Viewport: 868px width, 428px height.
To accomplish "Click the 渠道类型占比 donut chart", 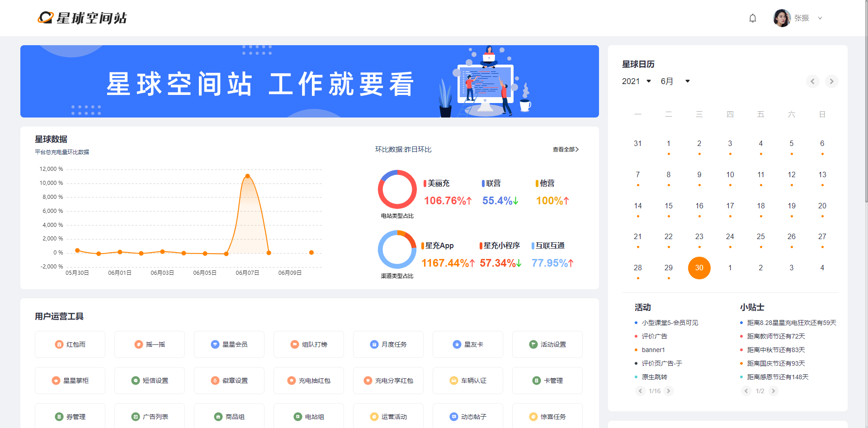I will tap(397, 249).
